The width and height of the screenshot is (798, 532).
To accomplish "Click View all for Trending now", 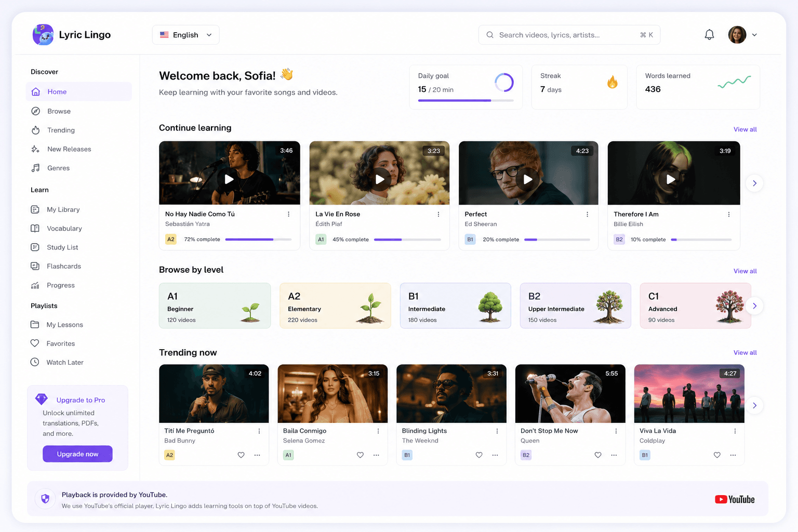I will click(x=745, y=353).
